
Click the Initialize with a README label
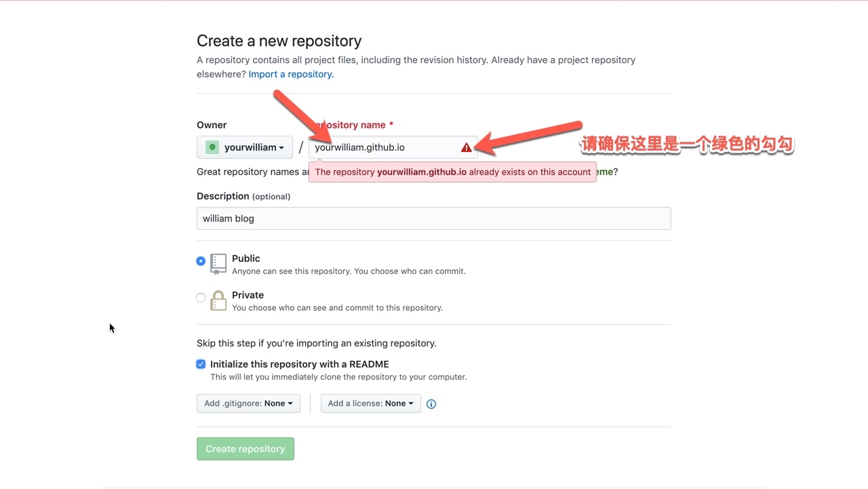click(299, 364)
